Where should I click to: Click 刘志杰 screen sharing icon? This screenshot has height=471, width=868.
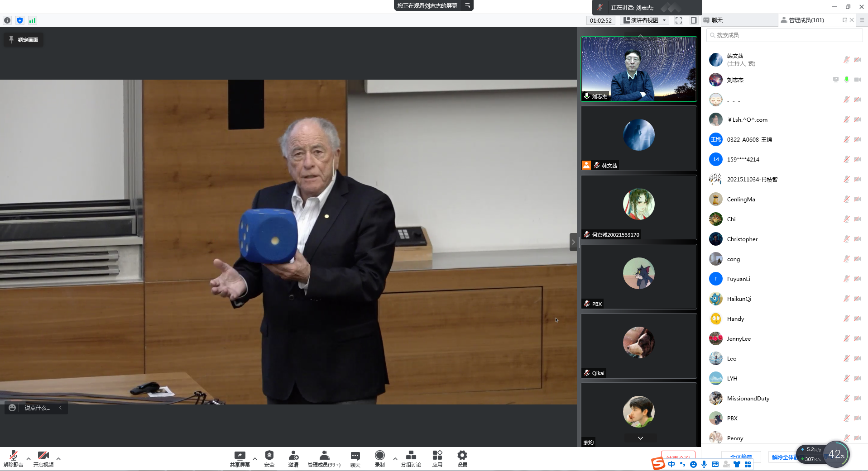836,80
